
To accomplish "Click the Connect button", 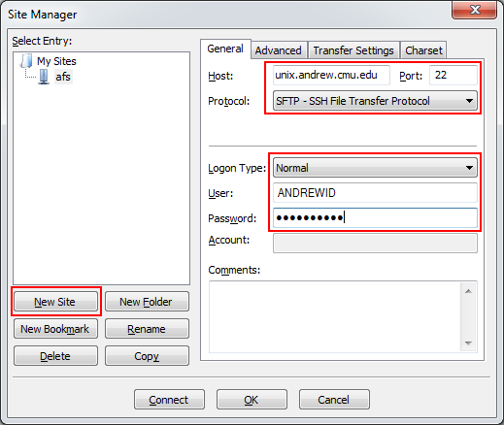I will click(x=169, y=400).
